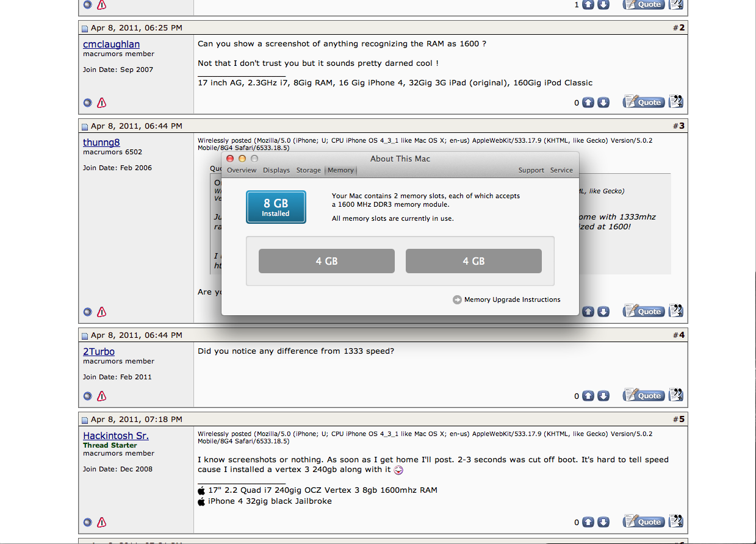Screen dimensions: 756x544
Task: Vote down 2Turbo's post #4
Action: pos(603,396)
